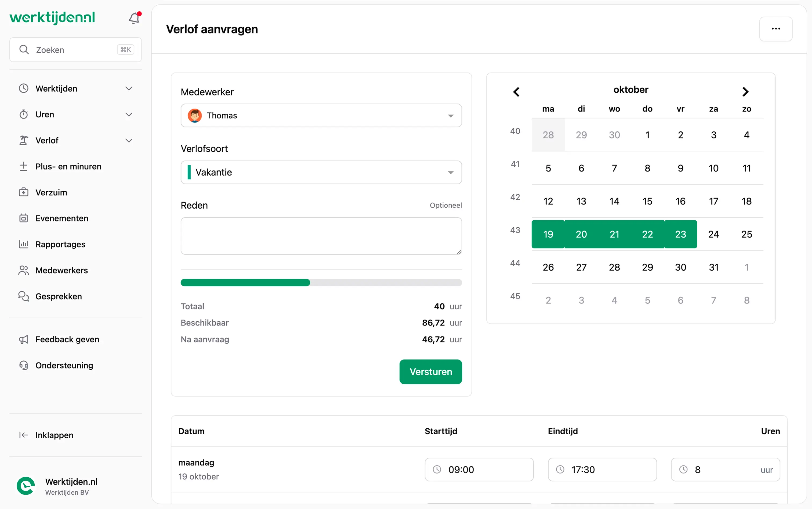Click the vacation hours progress bar
The height and width of the screenshot is (509, 812).
pyautogui.click(x=321, y=282)
